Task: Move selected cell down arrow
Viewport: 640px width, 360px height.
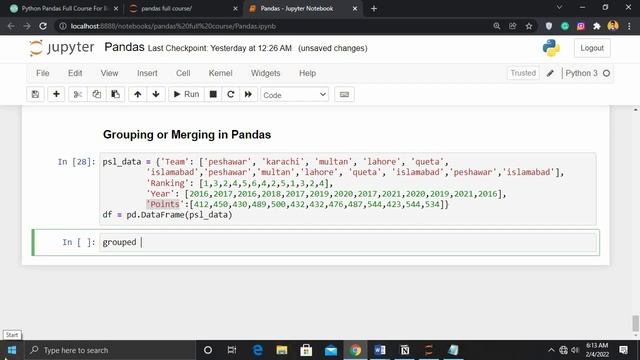Action: pyautogui.click(x=156, y=94)
